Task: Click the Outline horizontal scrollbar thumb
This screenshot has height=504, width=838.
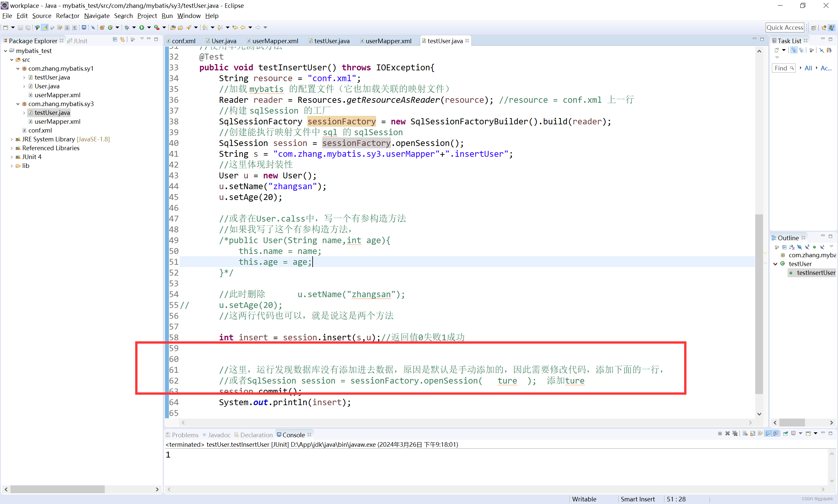Action: [x=792, y=423]
